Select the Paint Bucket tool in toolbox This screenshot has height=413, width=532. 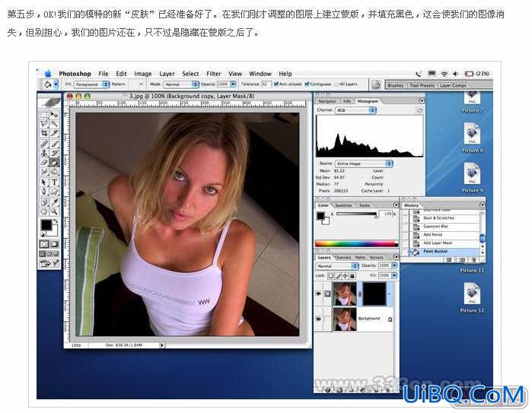pyautogui.click(x=54, y=163)
